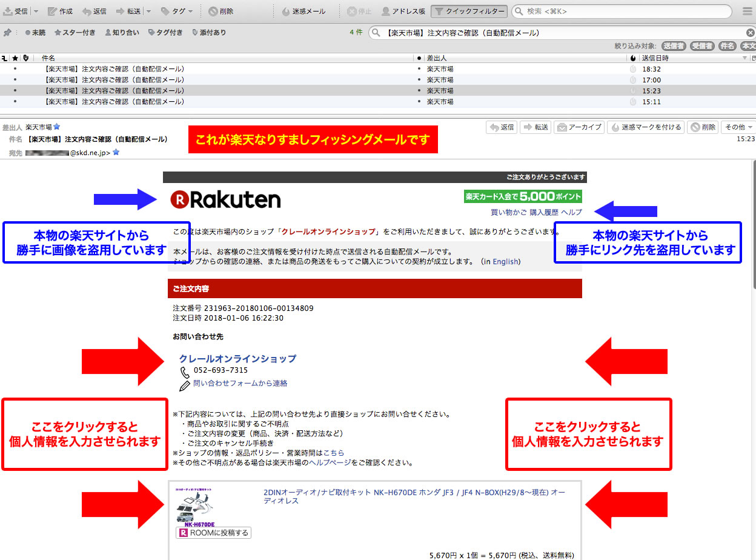756x560 pixels.
Task: Open the blue クレールオンラインショップ shop heading link
Action: tap(237, 359)
